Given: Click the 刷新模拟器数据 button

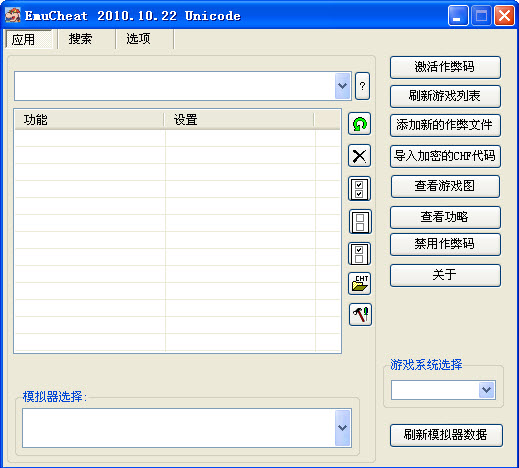Looking at the screenshot, I should coord(446,435).
